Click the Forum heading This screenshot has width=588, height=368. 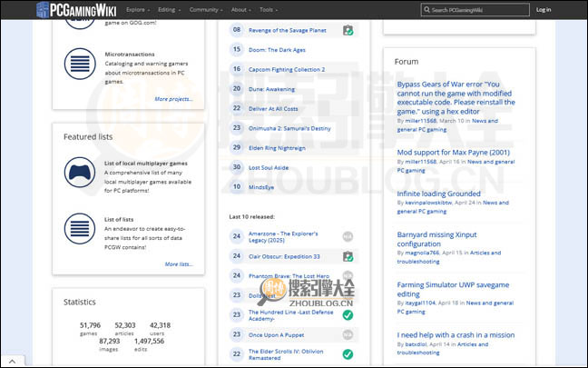pyautogui.click(x=407, y=62)
